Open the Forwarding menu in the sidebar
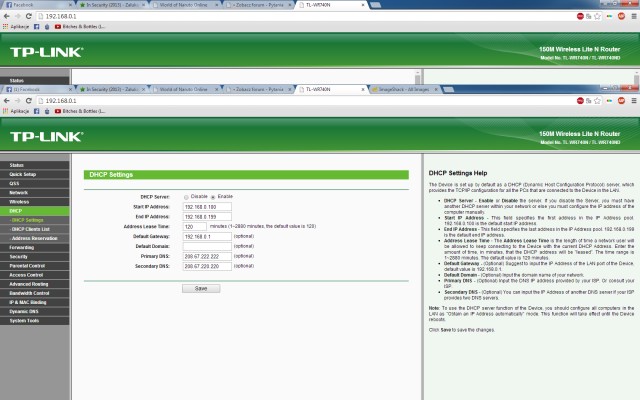 35,247
